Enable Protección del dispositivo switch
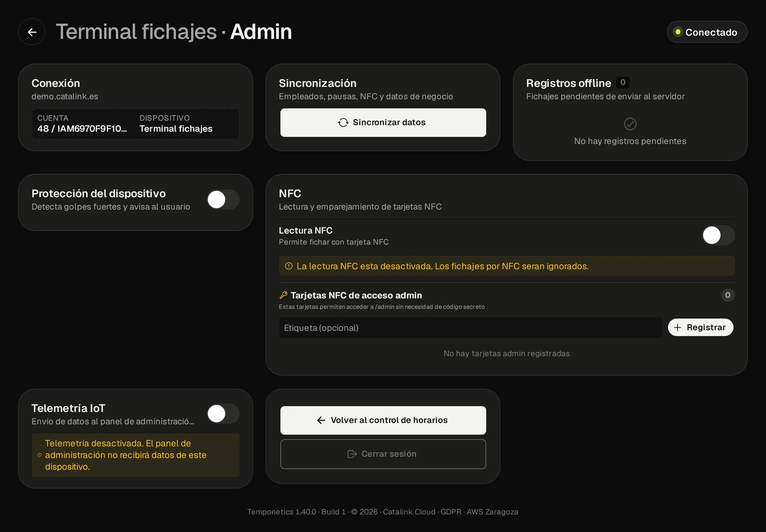766x532 pixels. [223, 199]
